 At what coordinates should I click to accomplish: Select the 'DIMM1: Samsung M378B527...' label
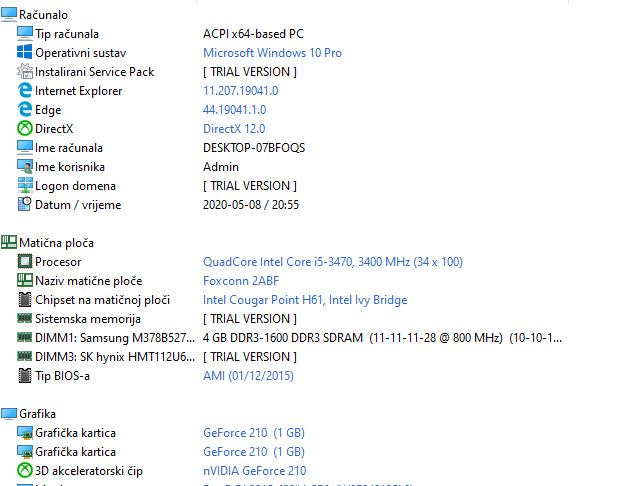(x=115, y=337)
